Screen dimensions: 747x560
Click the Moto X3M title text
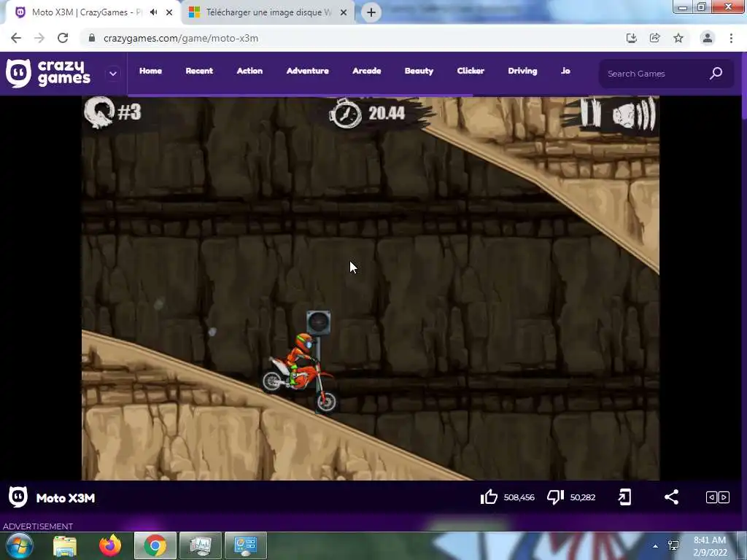pos(66,498)
